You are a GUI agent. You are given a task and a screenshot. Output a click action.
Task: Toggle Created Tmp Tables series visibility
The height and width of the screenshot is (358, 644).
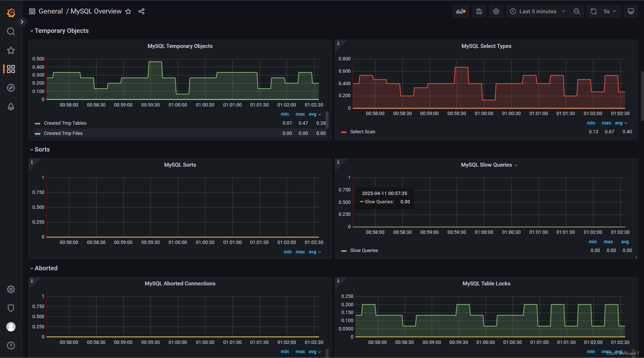[x=65, y=123]
